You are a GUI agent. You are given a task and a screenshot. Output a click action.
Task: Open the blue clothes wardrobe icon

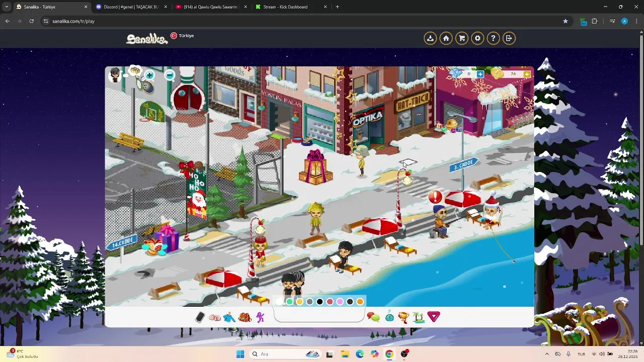pyautogui.click(x=229, y=317)
